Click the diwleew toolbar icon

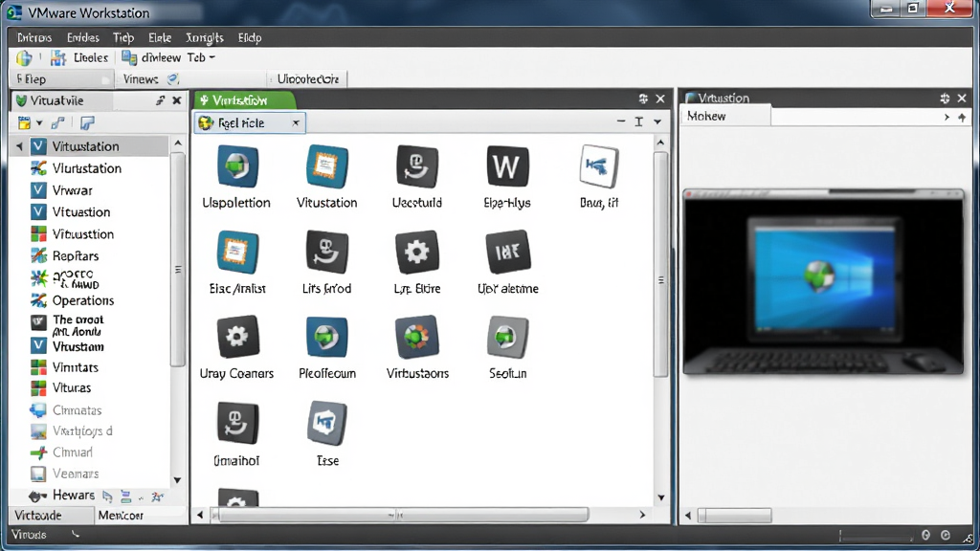click(129, 57)
